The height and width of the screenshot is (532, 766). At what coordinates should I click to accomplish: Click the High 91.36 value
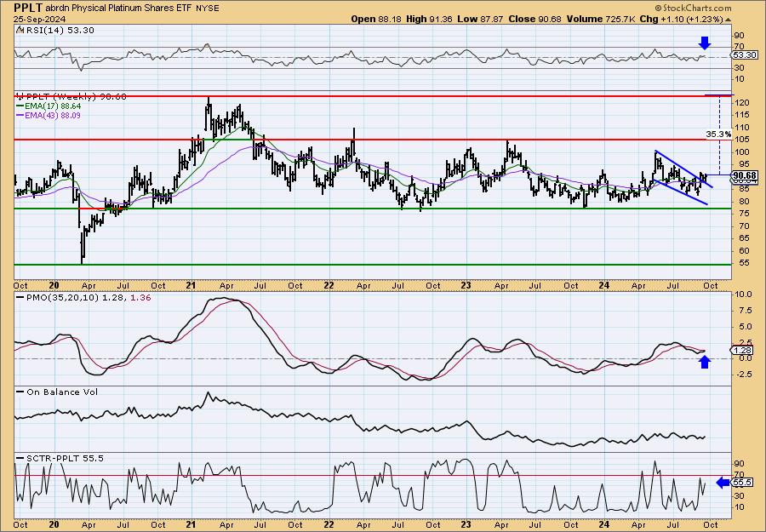(430, 19)
